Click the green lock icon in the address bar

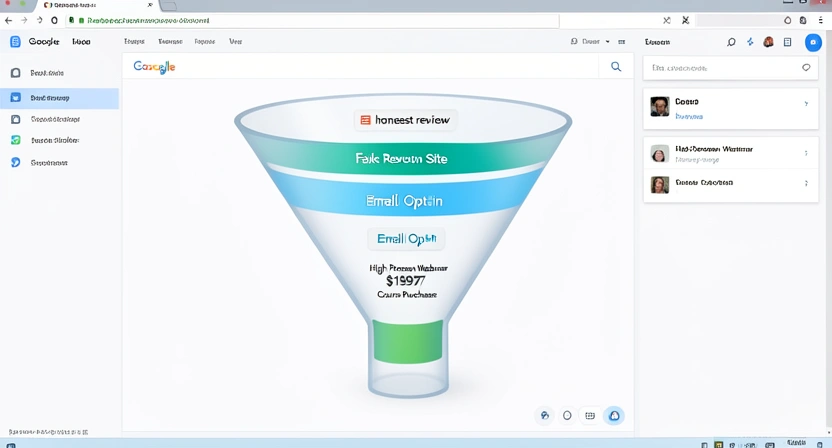(72, 20)
